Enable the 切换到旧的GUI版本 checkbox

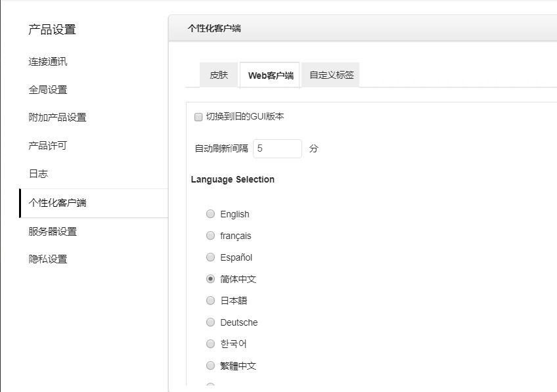click(198, 117)
